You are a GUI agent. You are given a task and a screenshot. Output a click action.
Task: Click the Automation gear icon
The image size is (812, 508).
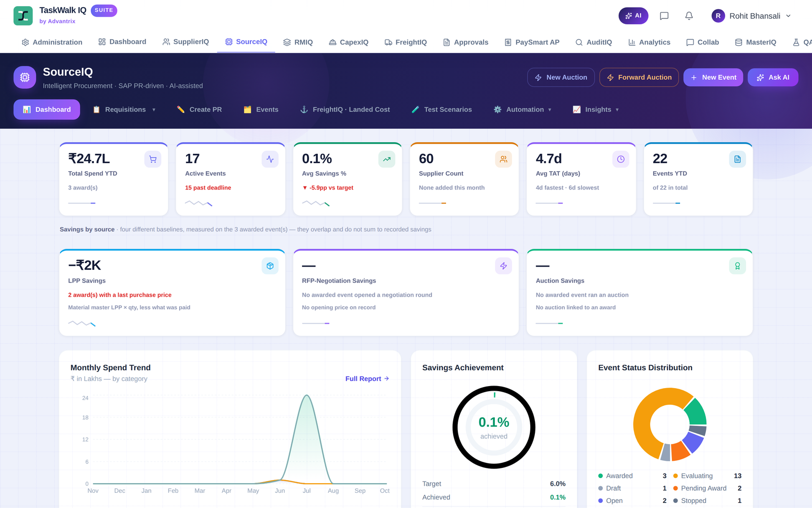click(x=497, y=110)
